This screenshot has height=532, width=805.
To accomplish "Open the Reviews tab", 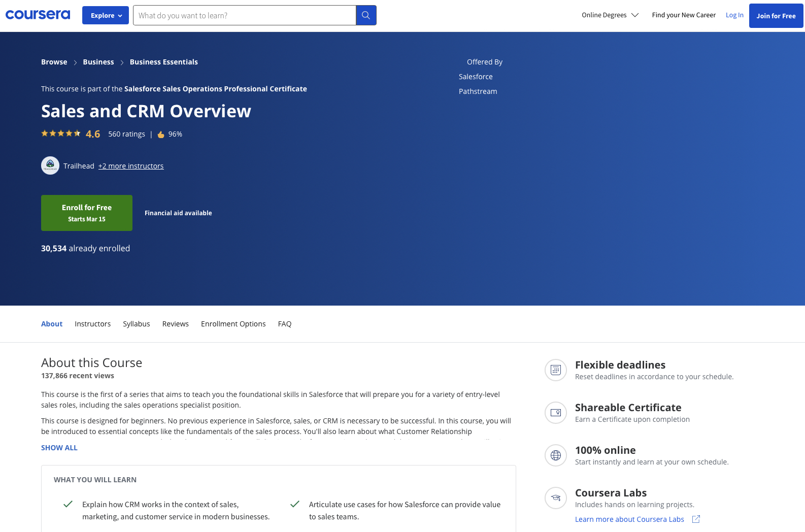I will pos(176,324).
